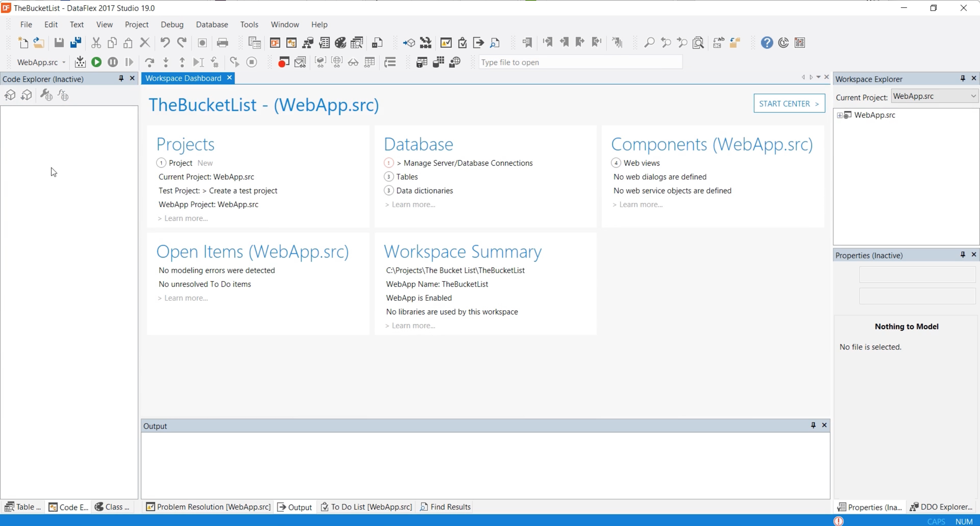Click Manage Server/Database Connections link
Viewport: 980px width, 526px height.
point(468,163)
